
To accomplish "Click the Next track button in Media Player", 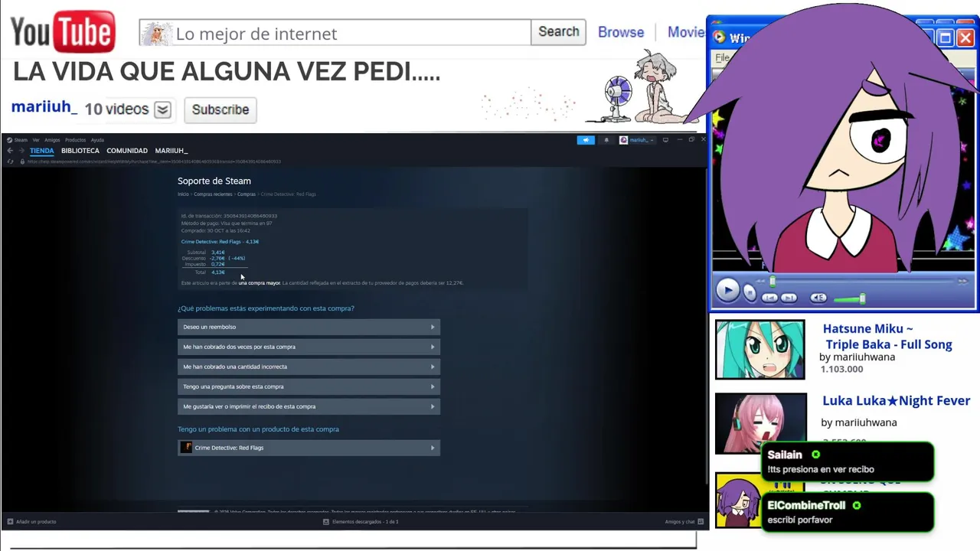I will [789, 298].
